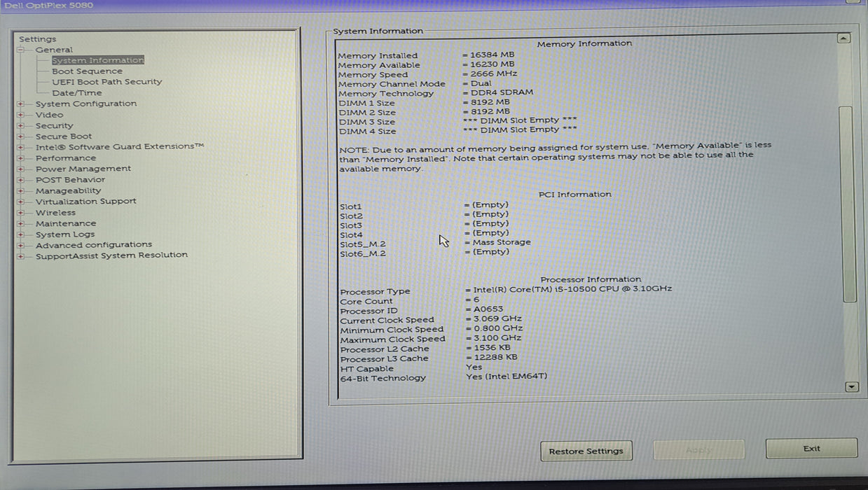Viewport: 868px width, 490px height.
Task: Click the HT Capable label
Action: (367, 369)
